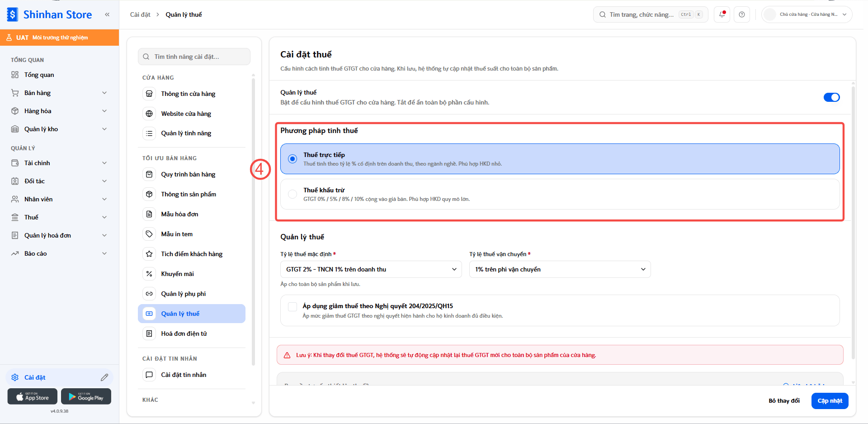Collapse the sidebar with double-chevron icon
This screenshot has height=424, width=868.
coord(107,14)
